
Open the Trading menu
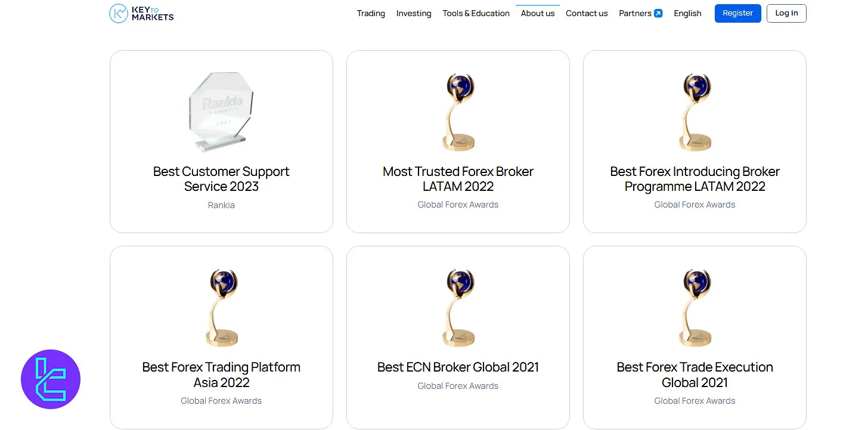click(371, 14)
